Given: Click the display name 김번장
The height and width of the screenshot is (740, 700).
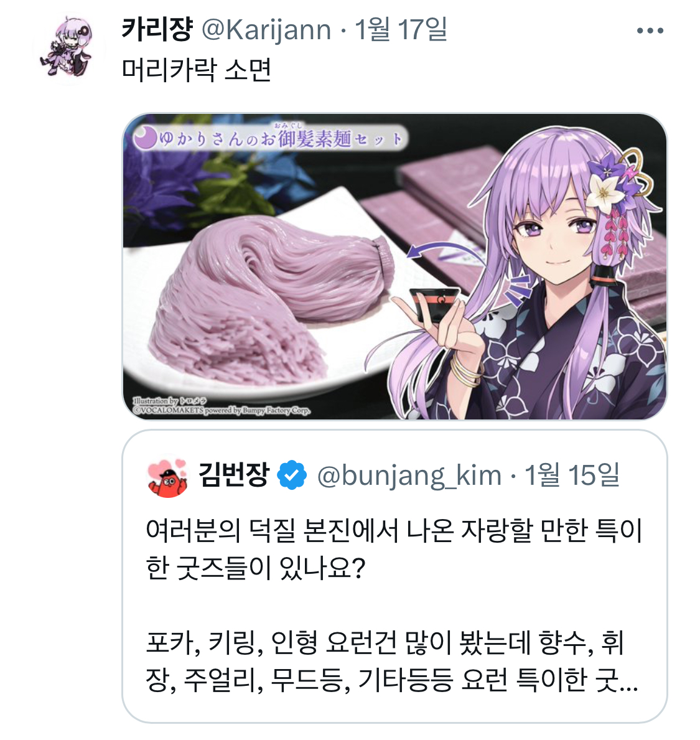Looking at the screenshot, I should (x=233, y=474).
